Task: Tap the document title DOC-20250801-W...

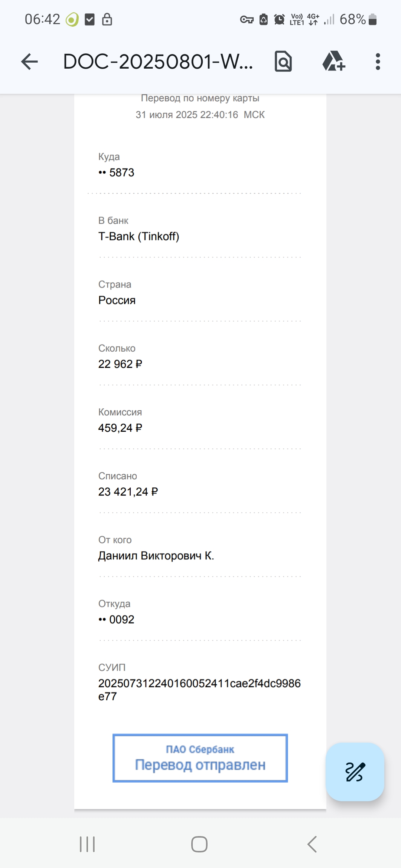Action: click(x=158, y=62)
